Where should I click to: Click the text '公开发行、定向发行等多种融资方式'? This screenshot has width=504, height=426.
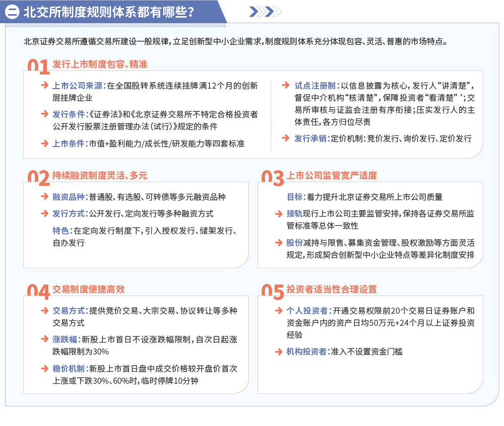tap(151, 214)
